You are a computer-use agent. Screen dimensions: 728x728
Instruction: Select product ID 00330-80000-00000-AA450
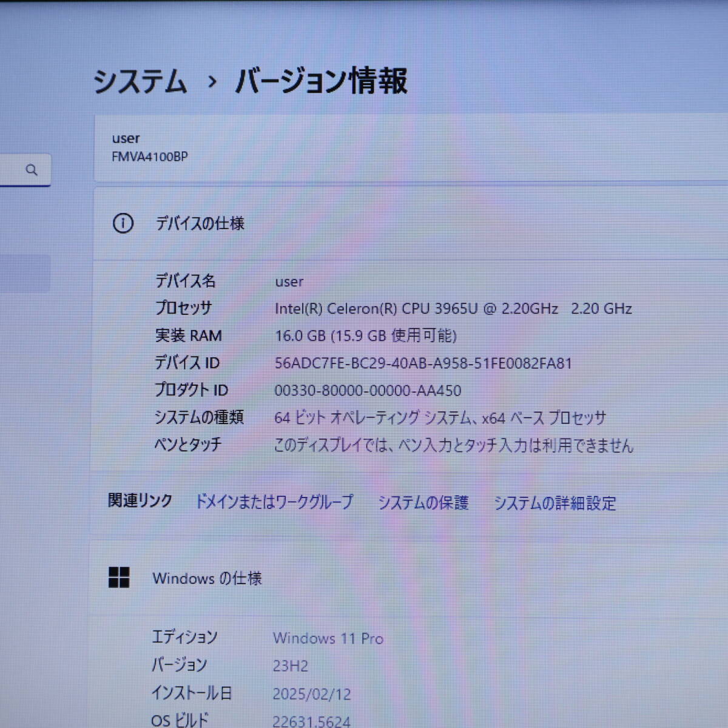[368, 391]
